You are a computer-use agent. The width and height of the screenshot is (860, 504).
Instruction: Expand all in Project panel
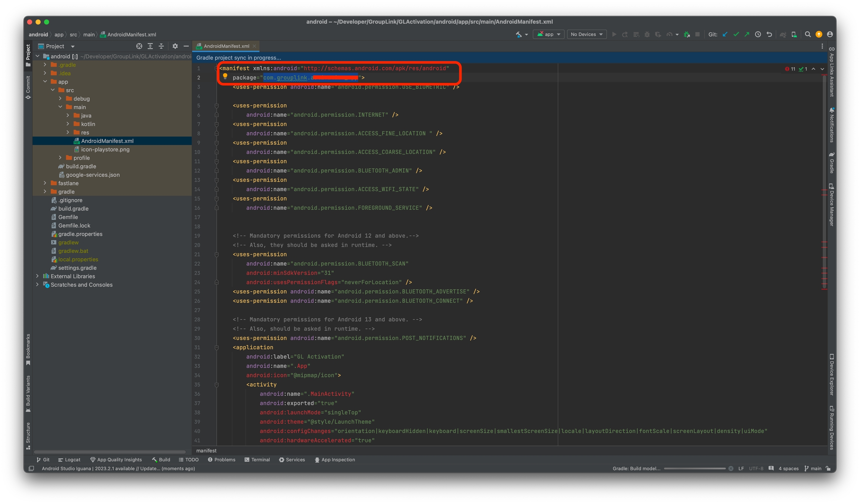click(x=150, y=46)
